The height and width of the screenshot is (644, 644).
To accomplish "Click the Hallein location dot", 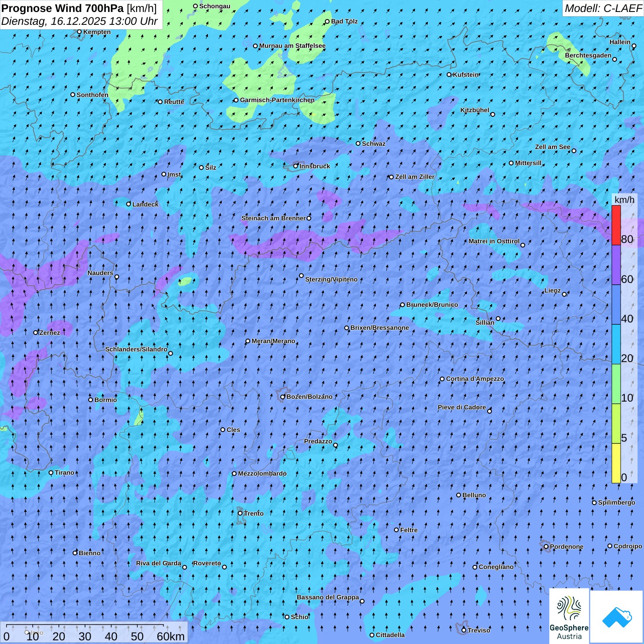I will [634, 46].
